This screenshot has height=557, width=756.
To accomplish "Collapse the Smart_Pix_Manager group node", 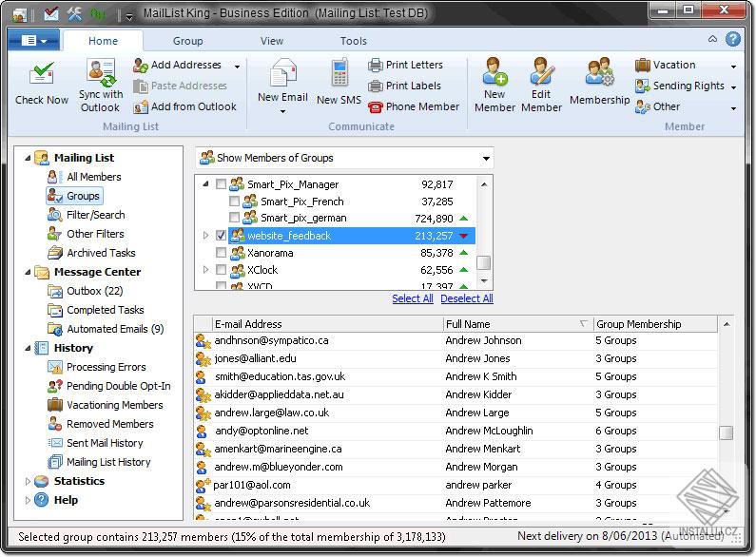I will click(205, 184).
